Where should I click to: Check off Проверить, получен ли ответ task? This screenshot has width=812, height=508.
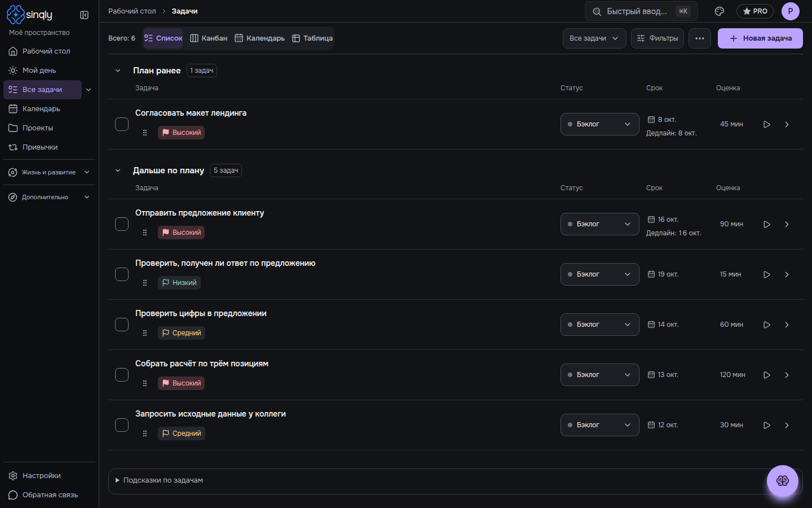click(122, 274)
